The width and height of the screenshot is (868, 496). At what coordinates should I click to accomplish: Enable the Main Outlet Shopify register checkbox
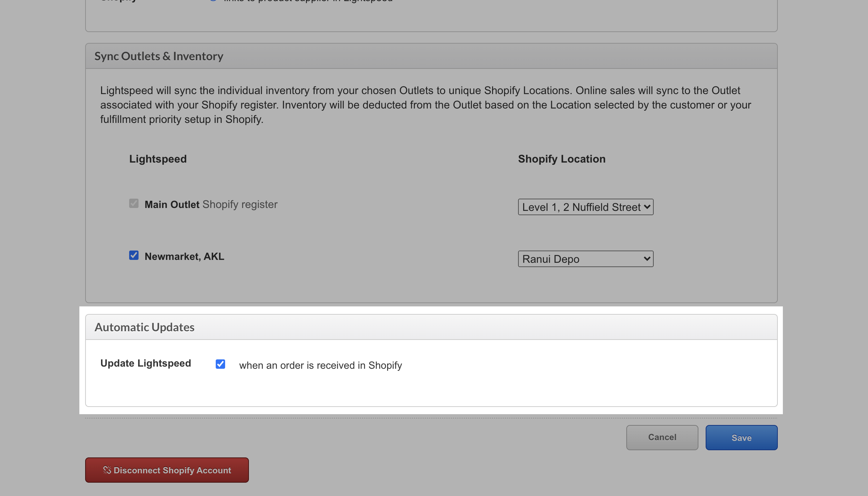[134, 203]
